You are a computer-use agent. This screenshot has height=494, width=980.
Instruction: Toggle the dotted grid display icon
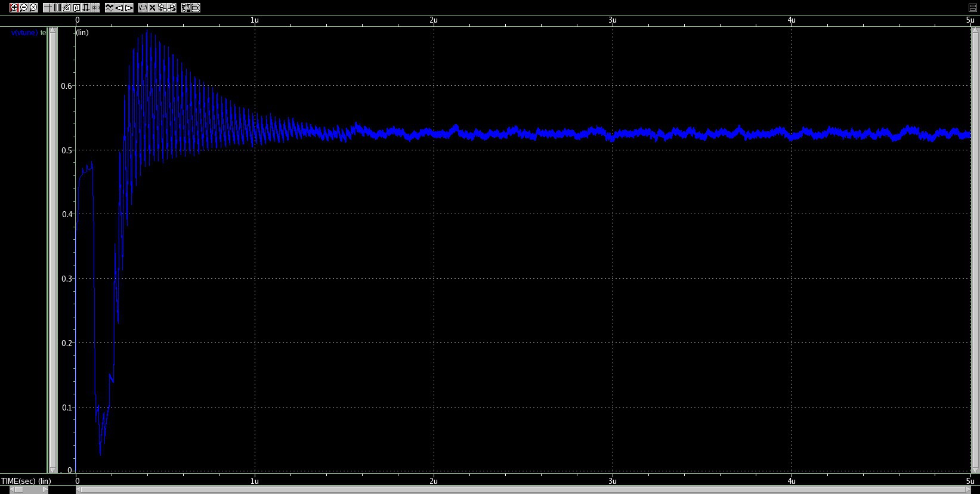tap(95, 8)
